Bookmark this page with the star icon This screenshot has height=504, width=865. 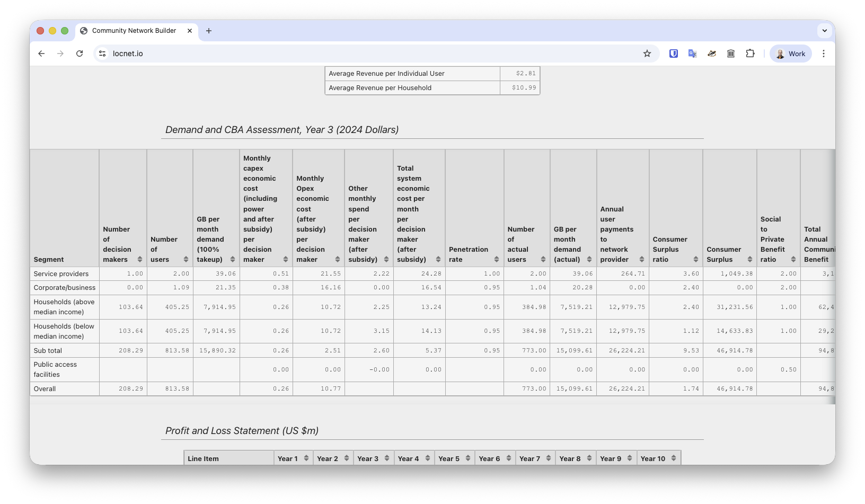coord(647,54)
